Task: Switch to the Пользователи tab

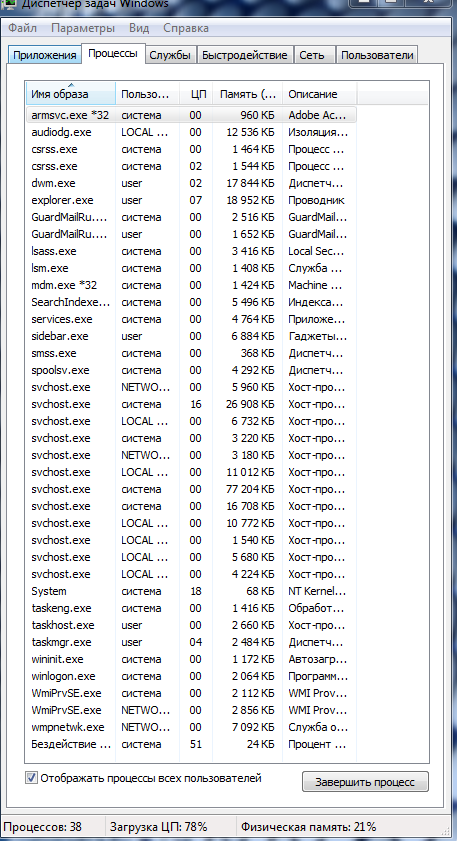Action: click(x=377, y=55)
